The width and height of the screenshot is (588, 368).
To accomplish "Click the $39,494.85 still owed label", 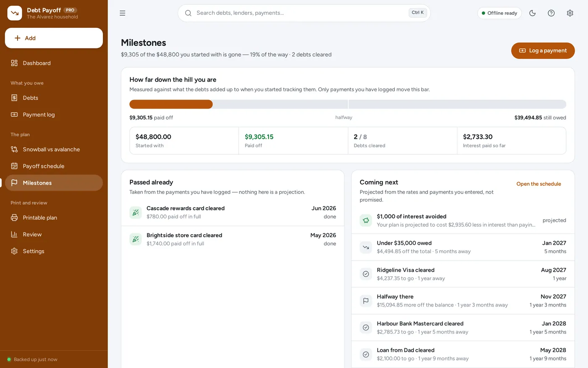I will (540, 118).
